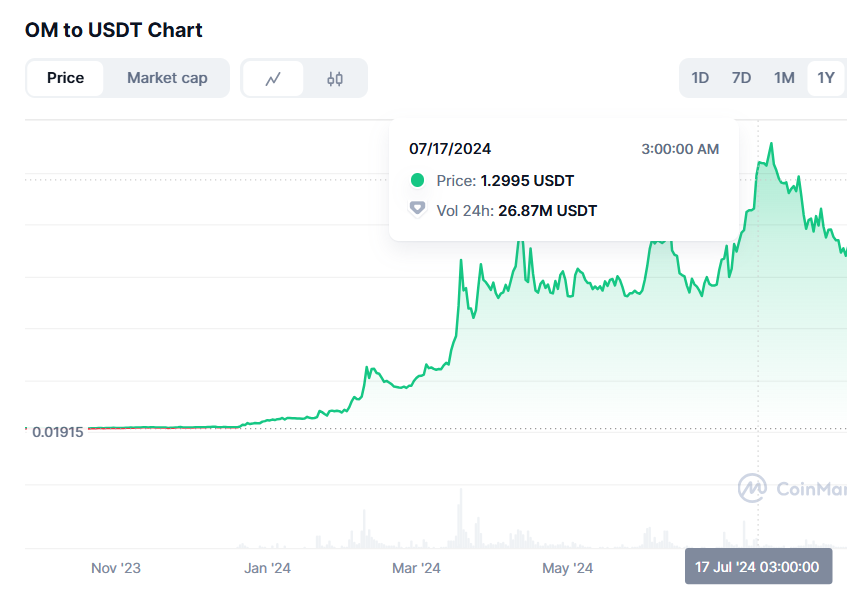The image size is (847, 599).
Task: Click the 17 Jul '24 03:00:00 crosshair label
Action: coord(758,567)
